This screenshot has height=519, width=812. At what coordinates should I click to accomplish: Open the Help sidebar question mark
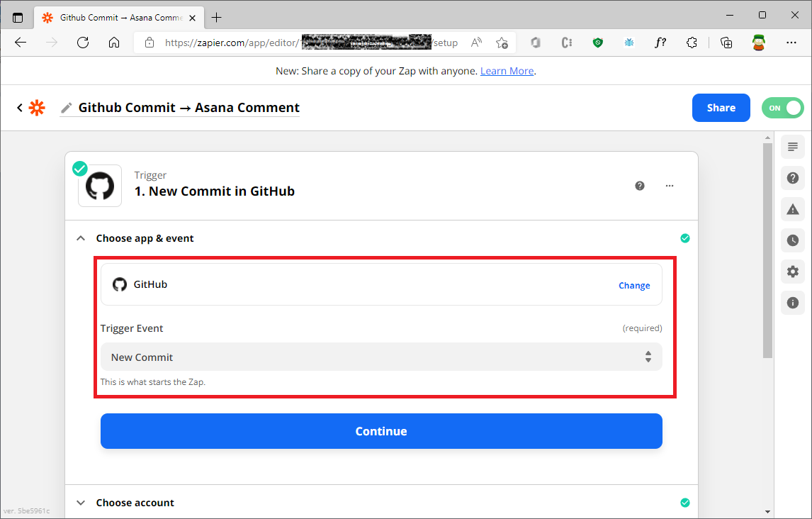pyautogui.click(x=792, y=178)
